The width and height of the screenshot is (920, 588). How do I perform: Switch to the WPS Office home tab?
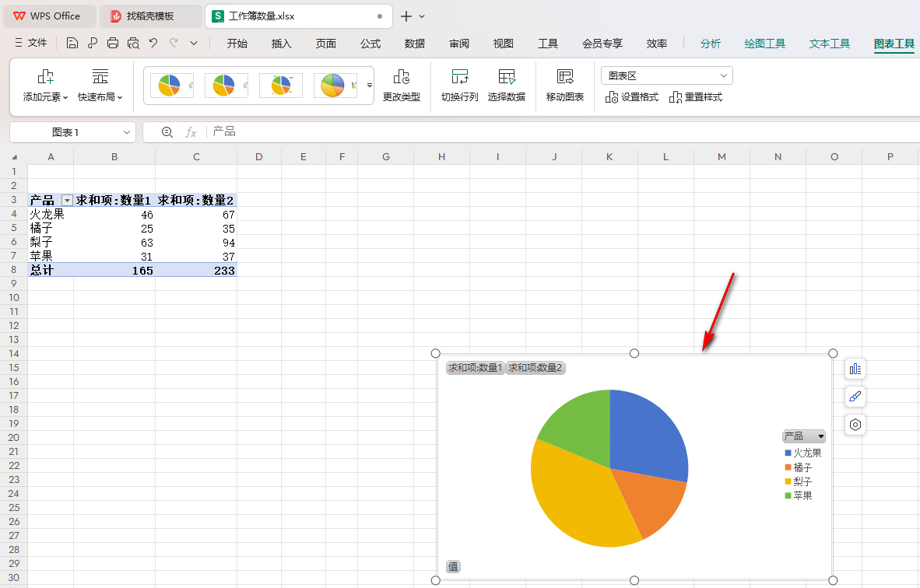click(49, 16)
